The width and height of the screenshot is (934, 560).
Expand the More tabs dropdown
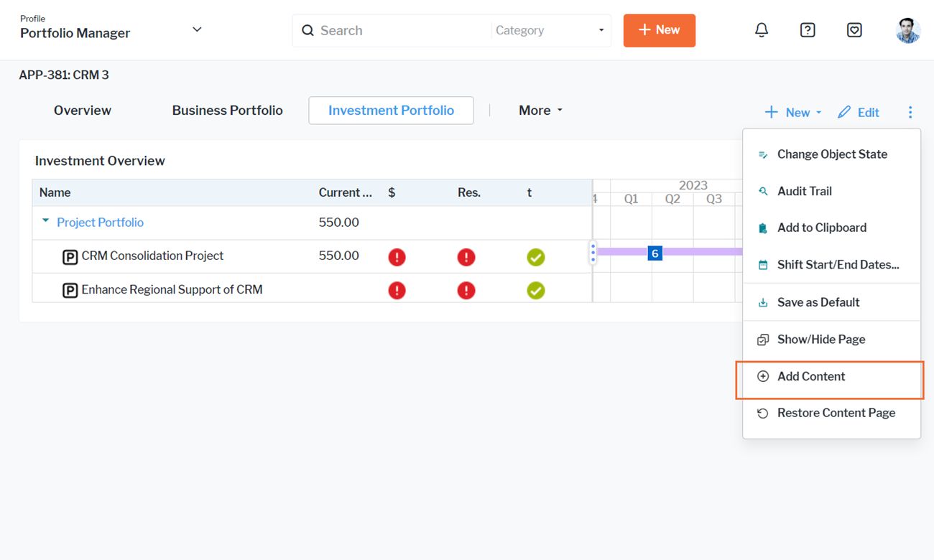[540, 111]
